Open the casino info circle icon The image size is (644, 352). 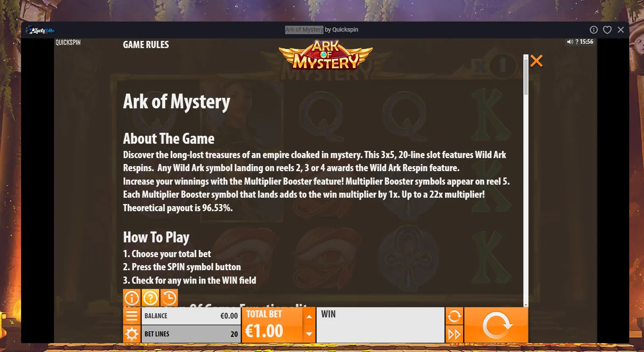click(593, 30)
